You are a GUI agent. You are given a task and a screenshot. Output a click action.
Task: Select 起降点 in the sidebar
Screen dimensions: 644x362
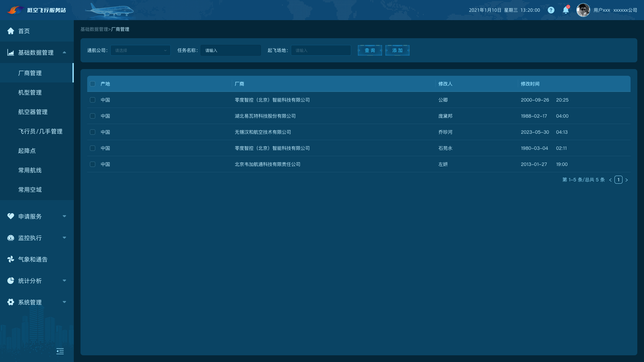(x=37, y=150)
